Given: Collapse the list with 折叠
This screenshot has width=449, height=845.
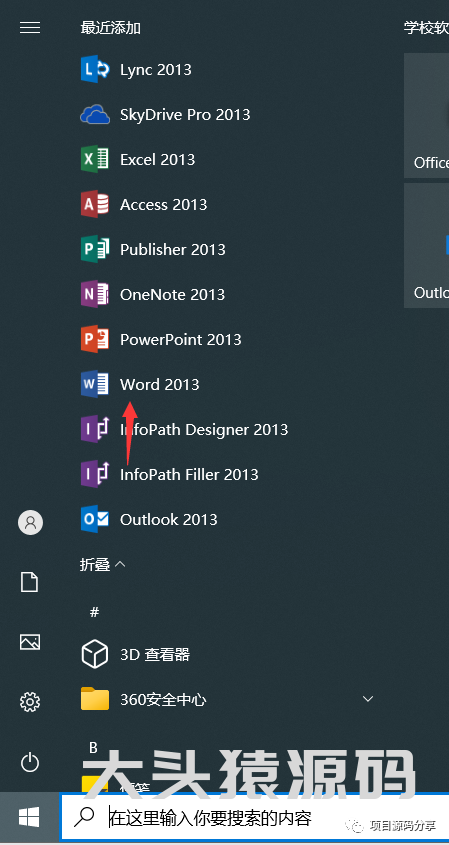Looking at the screenshot, I should [102, 564].
